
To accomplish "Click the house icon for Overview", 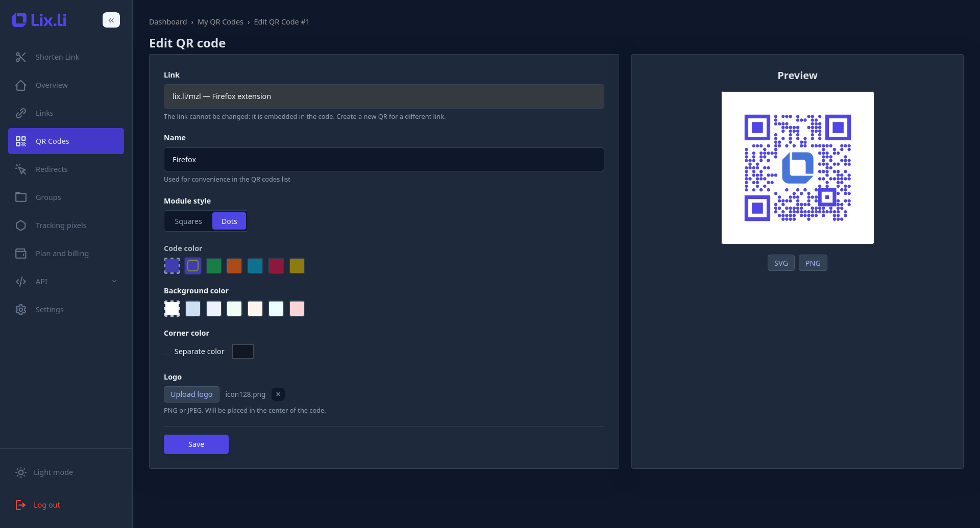I will pyautogui.click(x=21, y=85).
